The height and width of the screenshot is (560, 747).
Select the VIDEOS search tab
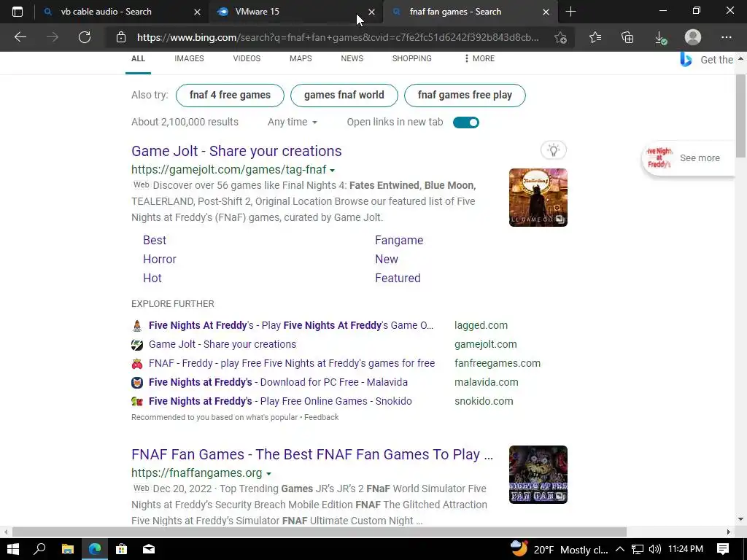click(247, 58)
